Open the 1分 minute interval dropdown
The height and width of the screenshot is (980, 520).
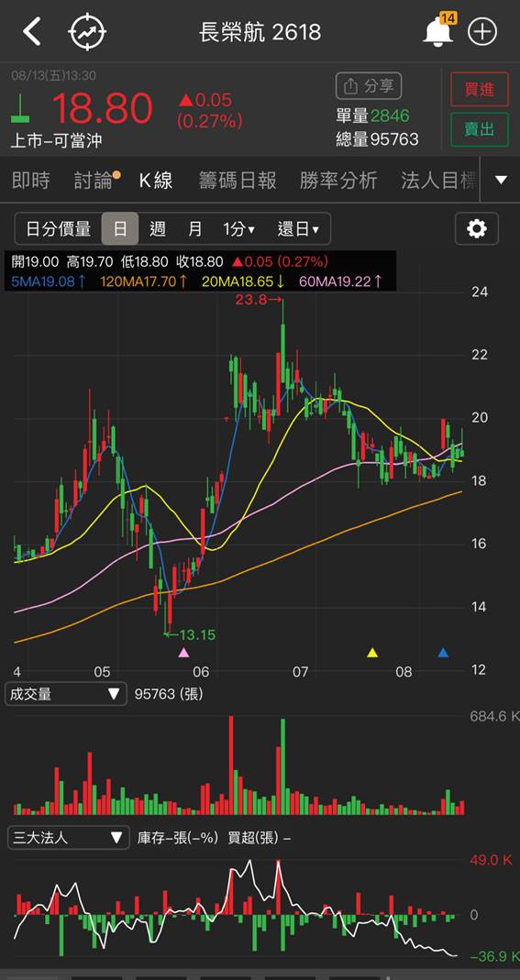[x=238, y=229]
